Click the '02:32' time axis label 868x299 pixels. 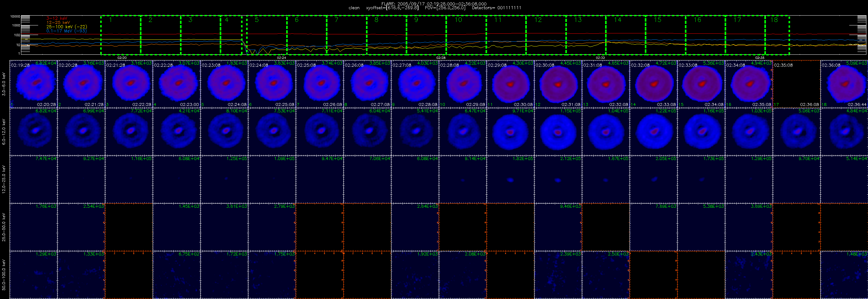601,58
